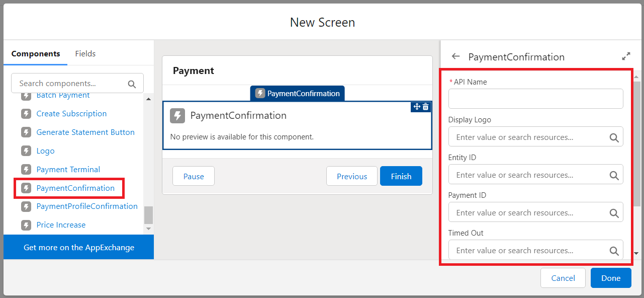Delete the PaymentConfirmation component with trash icon

[426, 107]
